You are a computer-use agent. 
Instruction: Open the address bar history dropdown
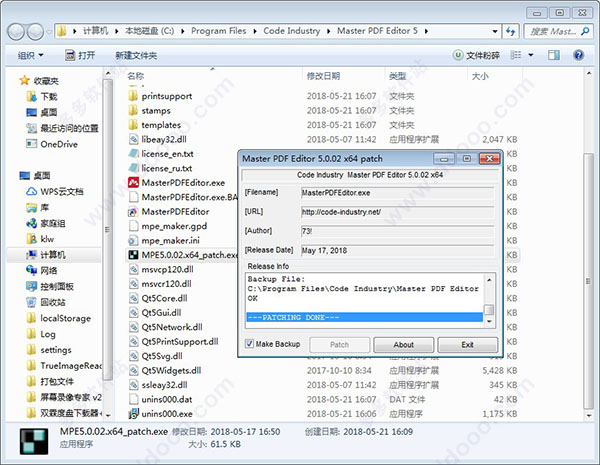click(x=495, y=31)
